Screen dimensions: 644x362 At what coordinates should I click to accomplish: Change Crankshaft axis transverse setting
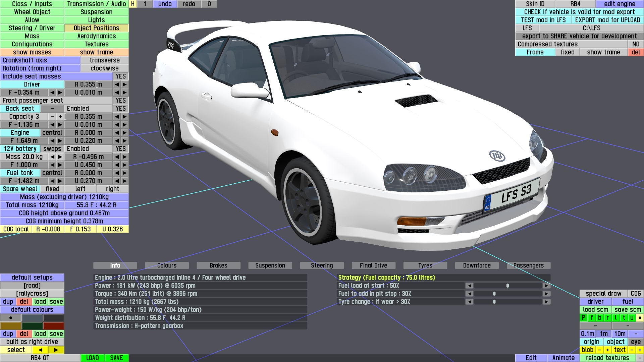104,60
